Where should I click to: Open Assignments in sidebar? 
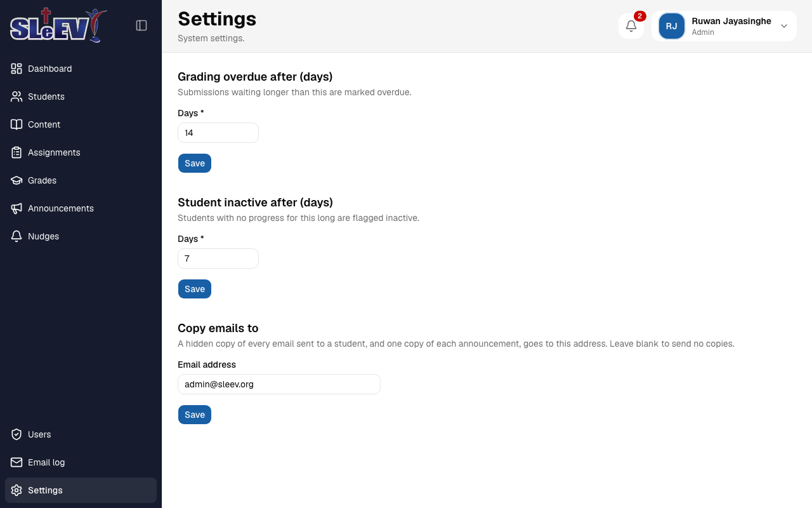point(81,152)
